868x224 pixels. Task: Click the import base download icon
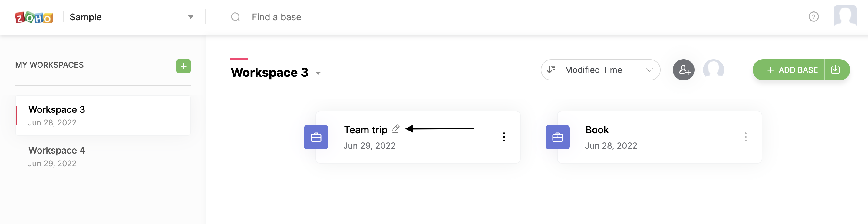pyautogui.click(x=835, y=70)
